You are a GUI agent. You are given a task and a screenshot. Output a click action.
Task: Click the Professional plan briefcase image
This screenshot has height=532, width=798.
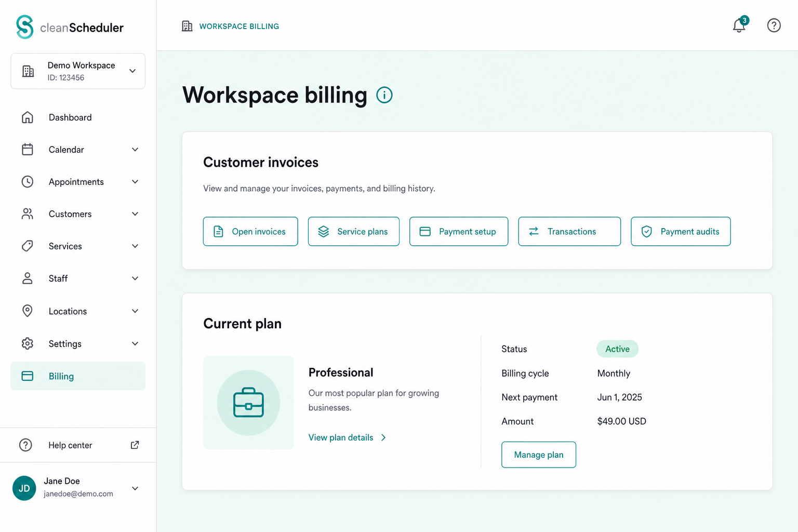point(248,403)
